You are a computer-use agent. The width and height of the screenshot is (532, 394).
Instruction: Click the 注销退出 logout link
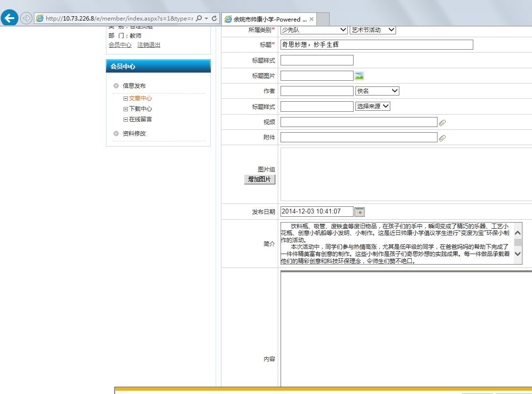(x=149, y=45)
